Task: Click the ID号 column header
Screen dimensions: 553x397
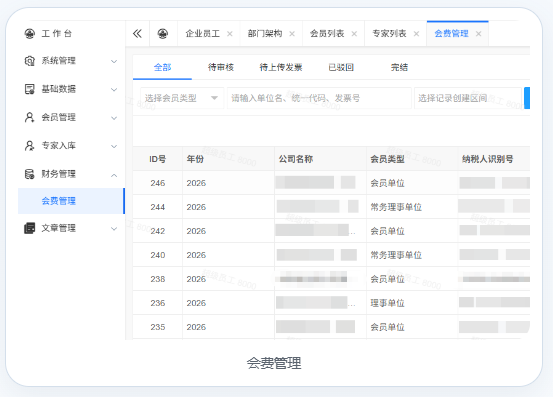Action: (158, 159)
